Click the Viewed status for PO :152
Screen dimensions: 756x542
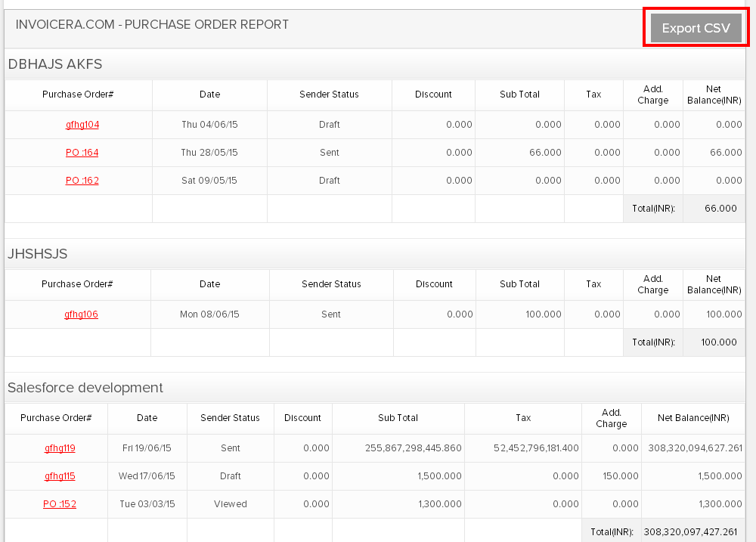tap(231, 504)
